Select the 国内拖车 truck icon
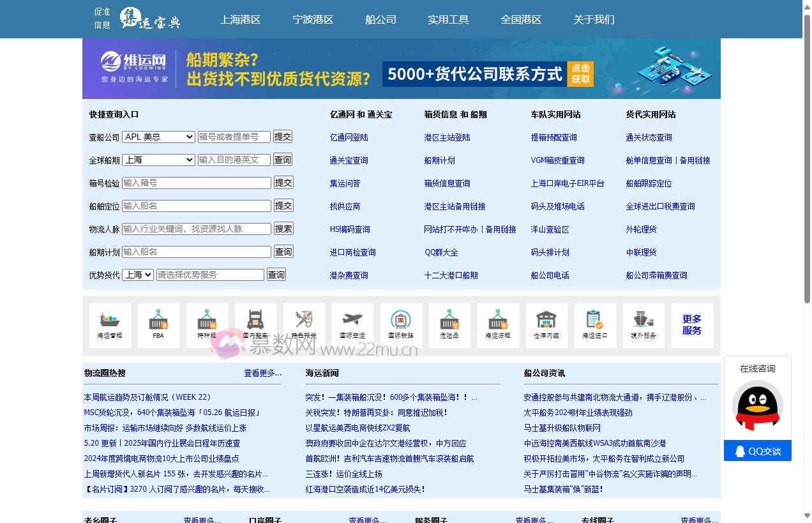Viewport: 812px width, 523px height. coord(255,325)
